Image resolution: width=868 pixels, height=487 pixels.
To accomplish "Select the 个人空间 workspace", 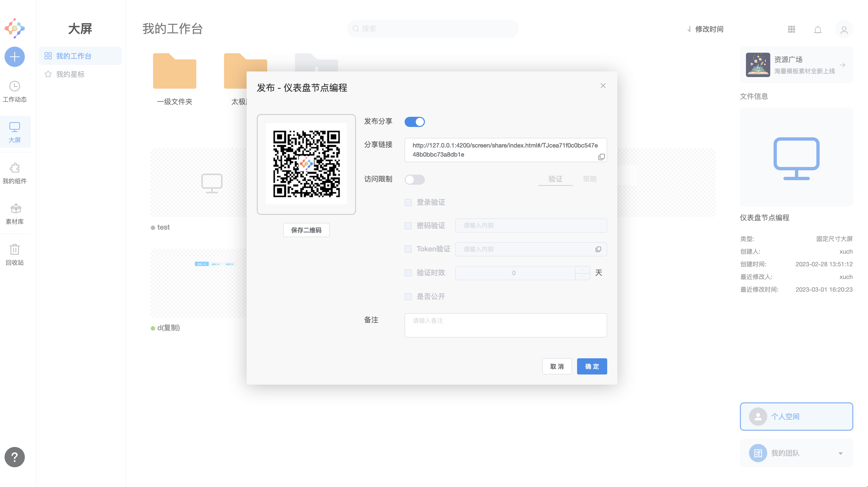I will pos(796,416).
